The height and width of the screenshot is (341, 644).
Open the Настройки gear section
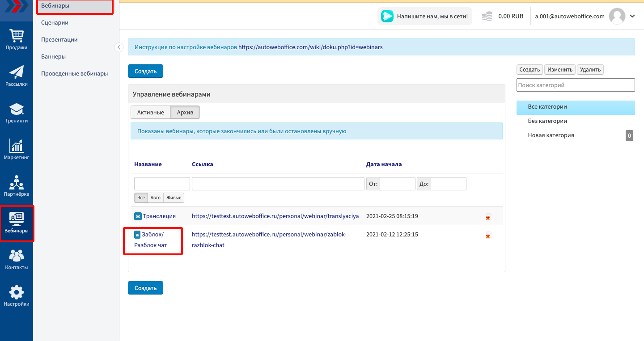click(17, 296)
